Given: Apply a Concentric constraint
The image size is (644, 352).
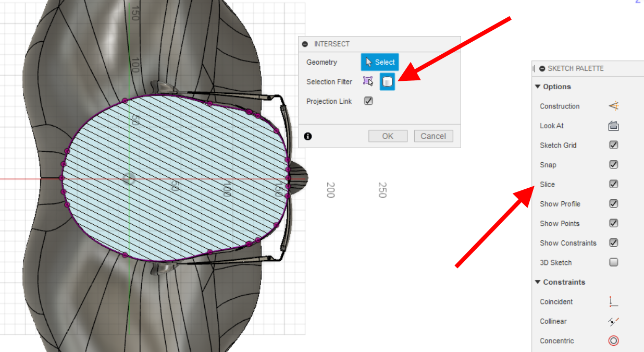Looking at the screenshot, I should pos(613,341).
